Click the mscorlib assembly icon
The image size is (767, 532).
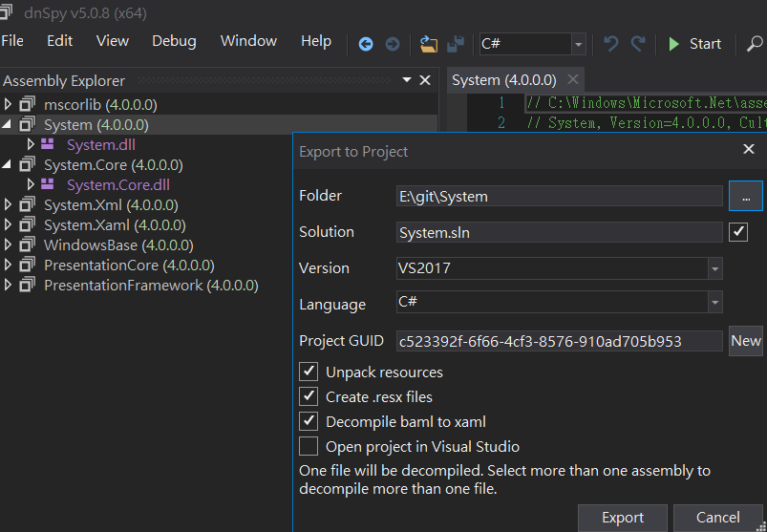[x=28, y=105]
